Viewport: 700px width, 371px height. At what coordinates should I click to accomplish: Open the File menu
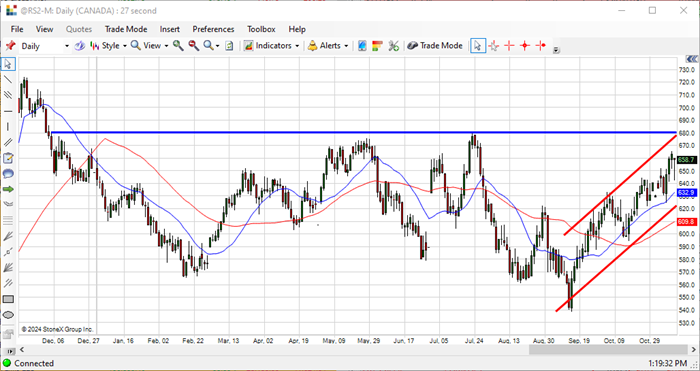(17, 29)
